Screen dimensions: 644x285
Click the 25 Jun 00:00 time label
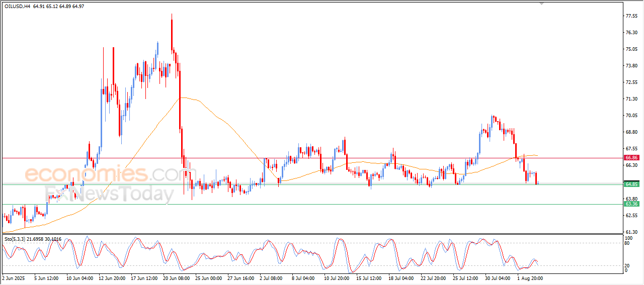208,277
